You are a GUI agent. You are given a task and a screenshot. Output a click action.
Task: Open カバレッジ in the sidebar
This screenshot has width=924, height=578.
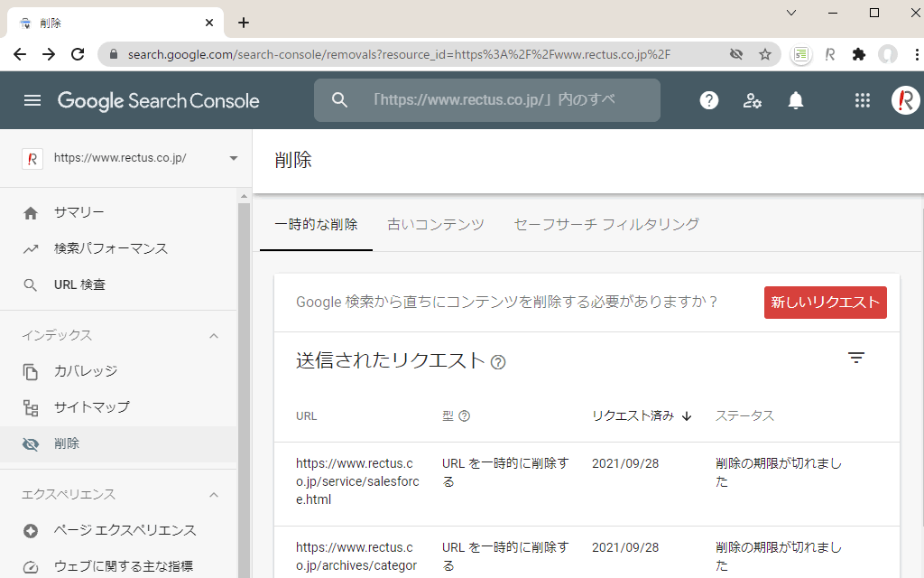point(118,371)
